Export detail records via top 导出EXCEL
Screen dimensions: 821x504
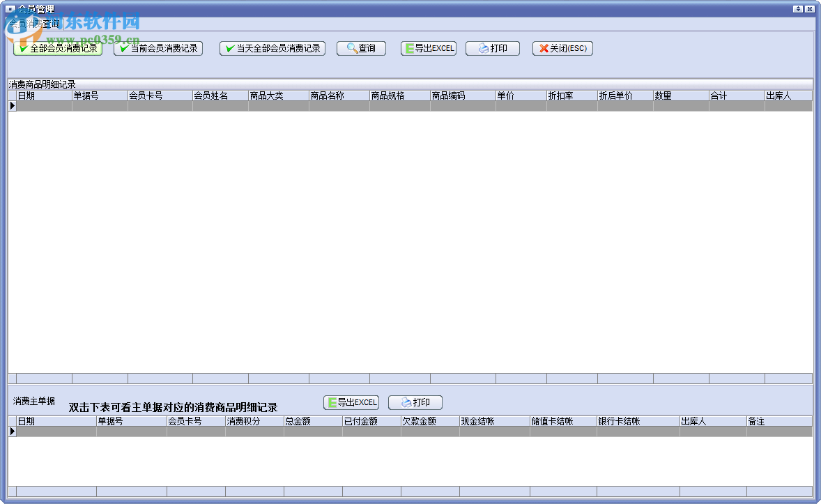(429, 48)
